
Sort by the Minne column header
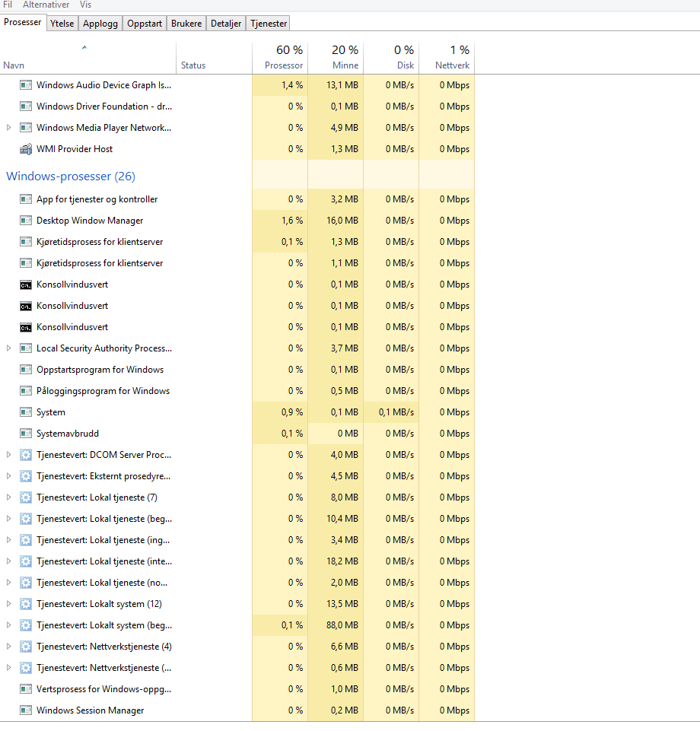pos(336,59)
